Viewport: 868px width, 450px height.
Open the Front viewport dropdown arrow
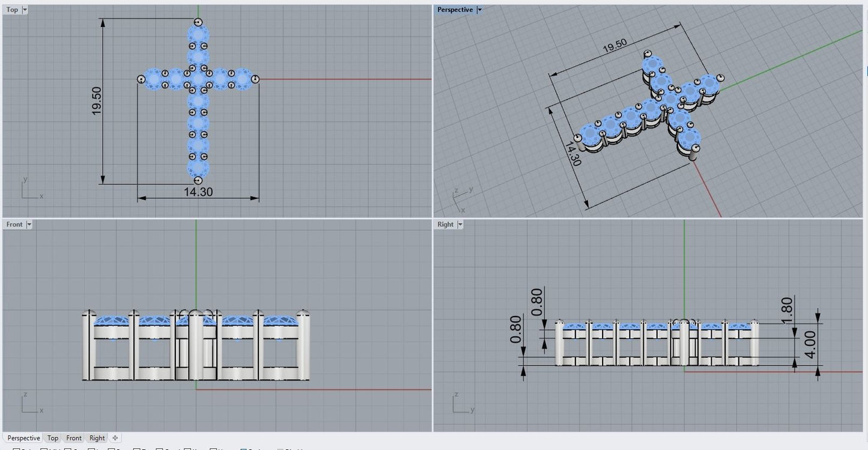(29, 225)
